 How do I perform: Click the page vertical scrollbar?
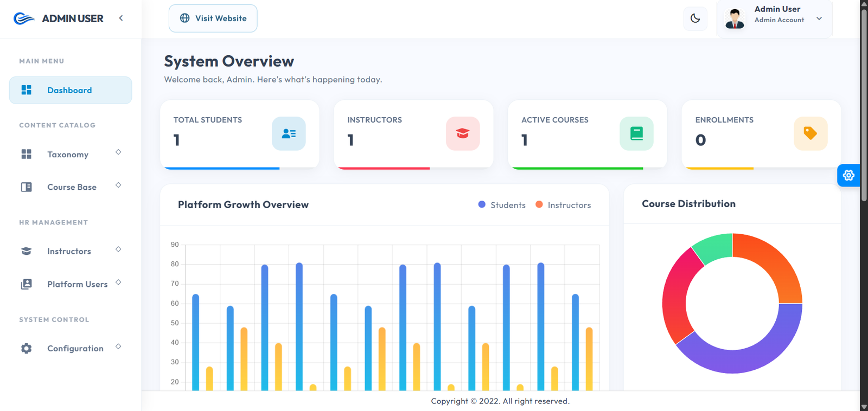pos(864,108)
